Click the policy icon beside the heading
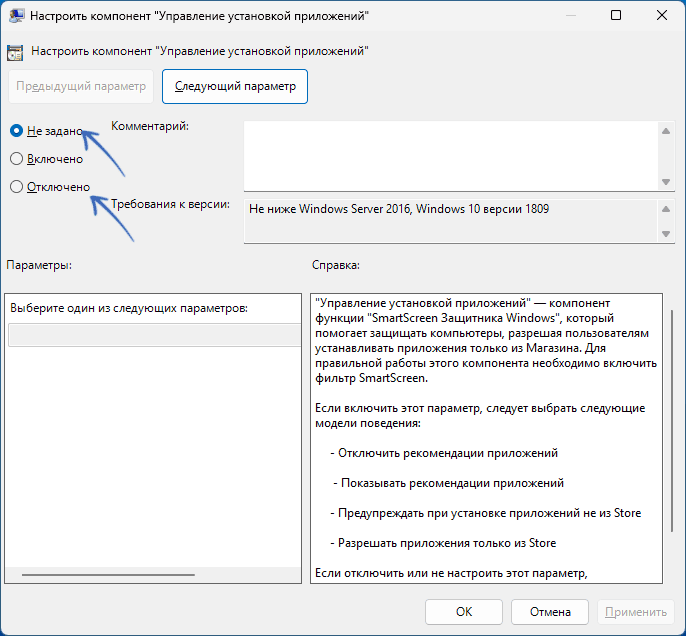 coord(15,52)
